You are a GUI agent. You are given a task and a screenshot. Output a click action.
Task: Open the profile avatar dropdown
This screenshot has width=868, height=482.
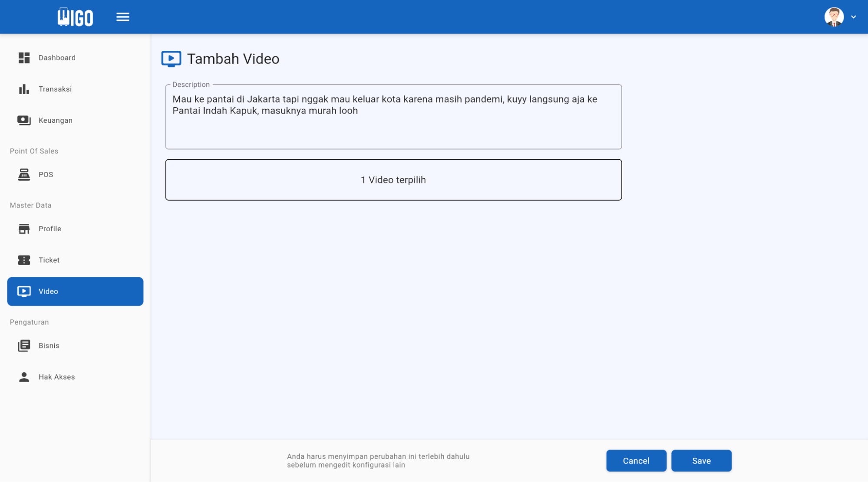click(834, 16)
